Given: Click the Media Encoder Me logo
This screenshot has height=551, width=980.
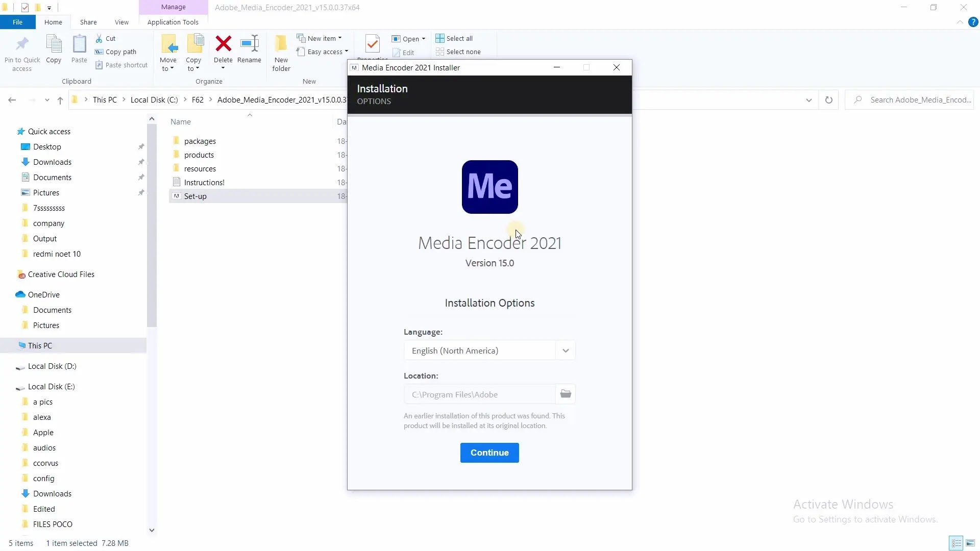Looking at the screenshot, I should tap(489, 187).
